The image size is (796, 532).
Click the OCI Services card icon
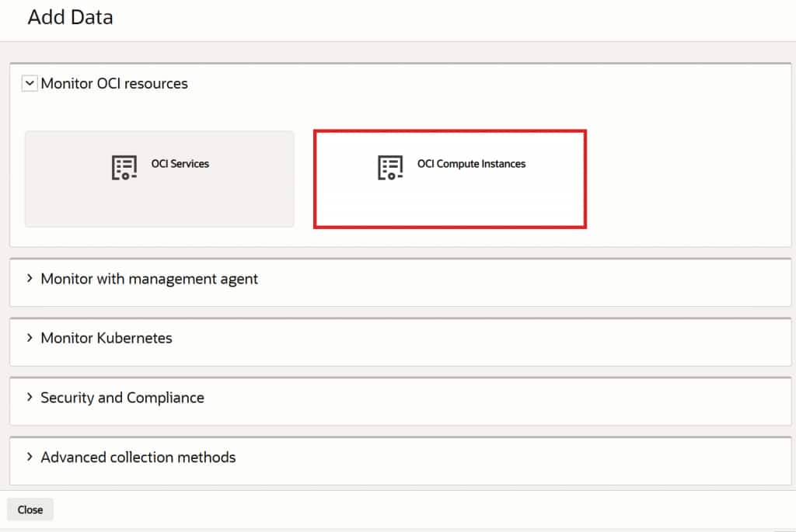coord(124,167)
